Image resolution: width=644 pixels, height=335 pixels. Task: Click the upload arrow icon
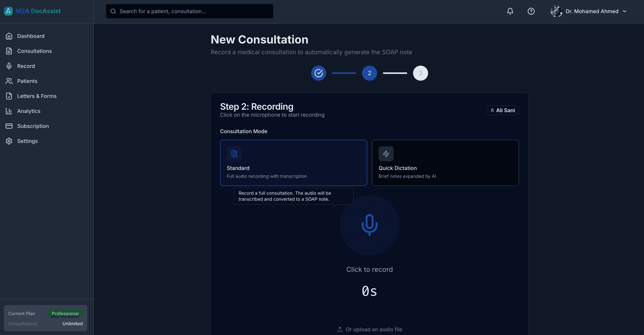tap(340, 329)
